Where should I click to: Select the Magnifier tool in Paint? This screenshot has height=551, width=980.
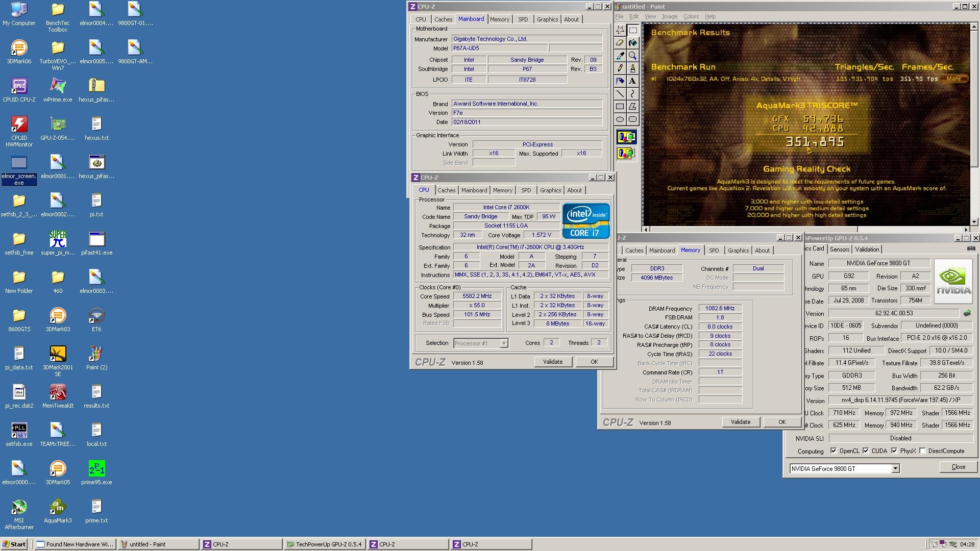(633, 56)
